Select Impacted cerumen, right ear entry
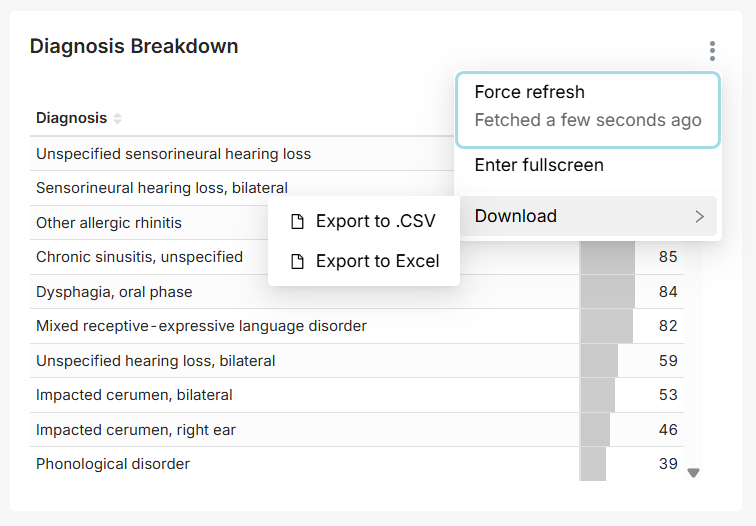This screenshot has height=526, width=756. point(357,430)
